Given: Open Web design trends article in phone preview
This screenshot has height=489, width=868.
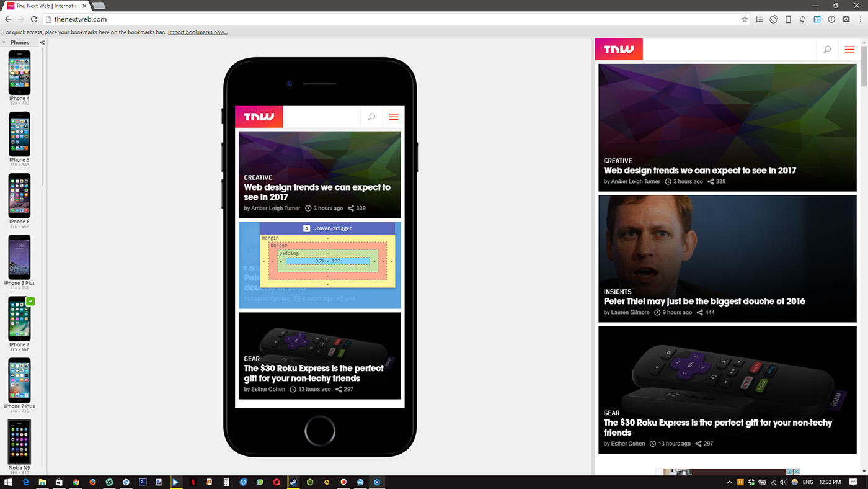Looking at the screenshot, I should coord(320,175).
